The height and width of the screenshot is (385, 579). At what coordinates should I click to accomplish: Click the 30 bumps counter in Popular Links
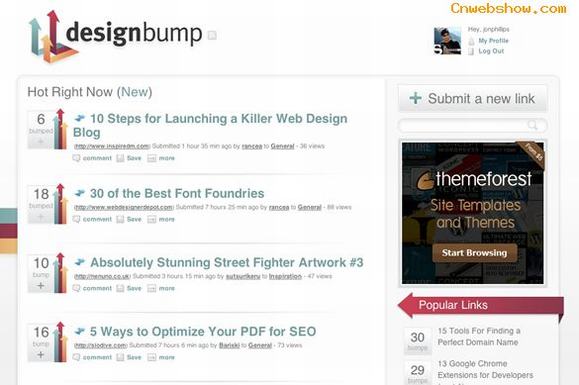coord(417,341)
